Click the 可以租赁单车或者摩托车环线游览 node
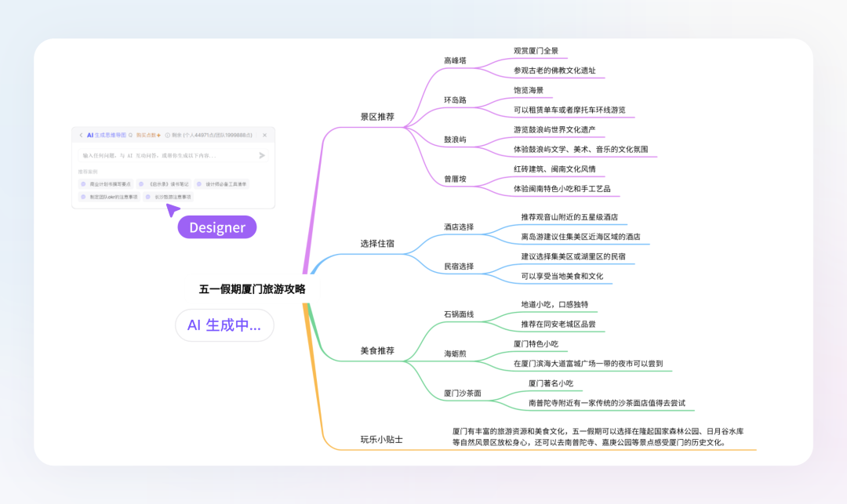This screenshot has height=504, width=847. pyautogui.click(x=569, y=110)
